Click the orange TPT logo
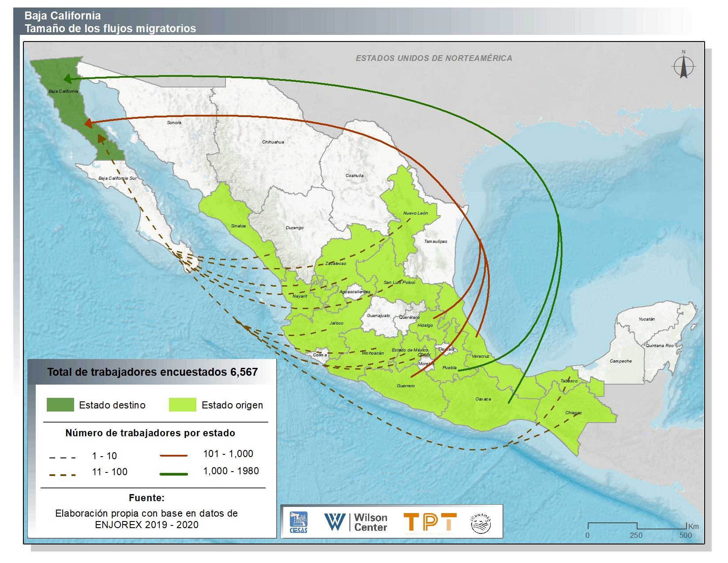728x563 pixels. 430,522
